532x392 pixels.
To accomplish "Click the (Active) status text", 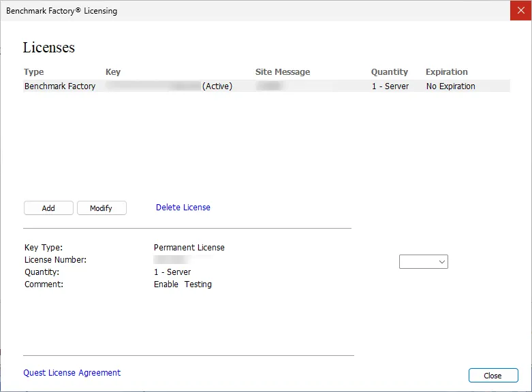I will click(217, 86).
